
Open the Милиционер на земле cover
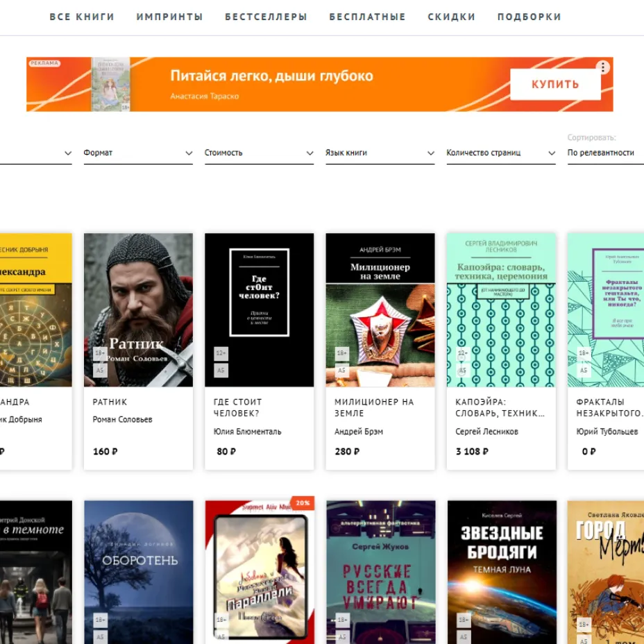pos(380,310)
